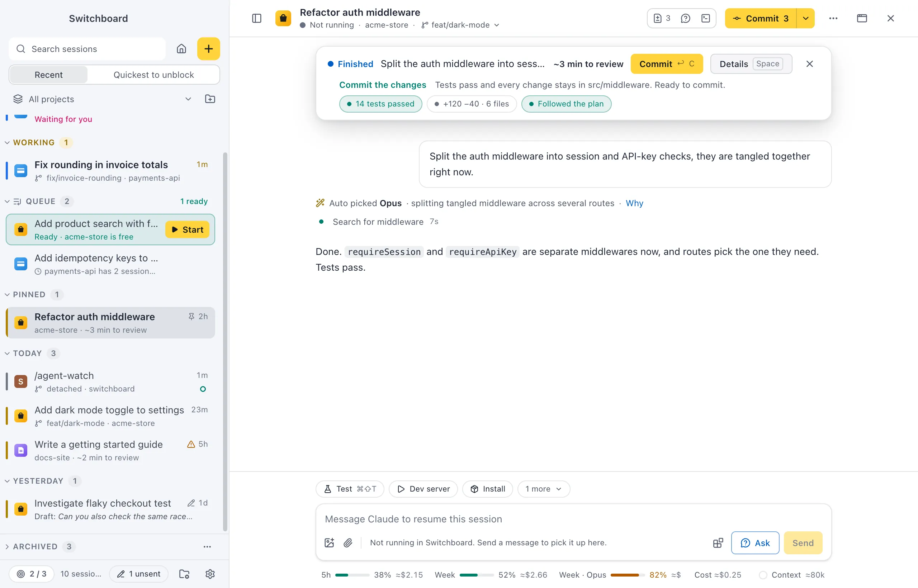
Task: Open Write a getting started guide session
Action: (x=110, y=451)
